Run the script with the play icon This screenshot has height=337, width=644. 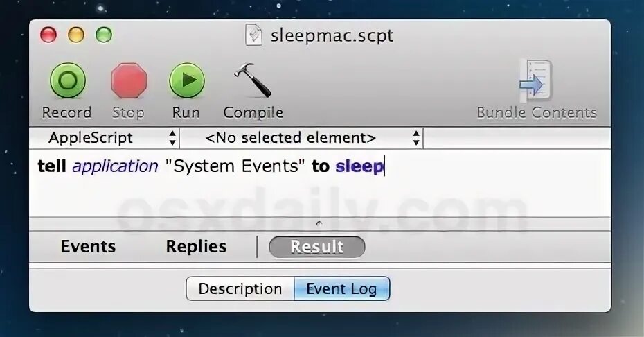click(x=187, y=80)
